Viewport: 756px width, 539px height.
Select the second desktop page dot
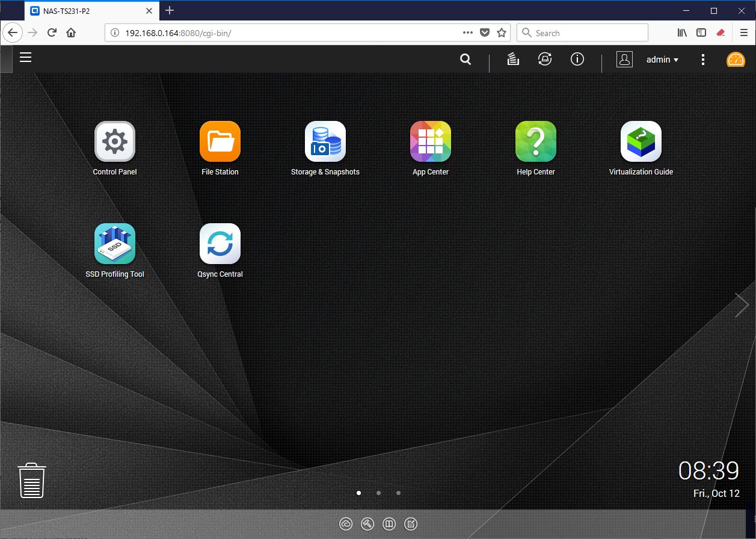coord(379,493)
